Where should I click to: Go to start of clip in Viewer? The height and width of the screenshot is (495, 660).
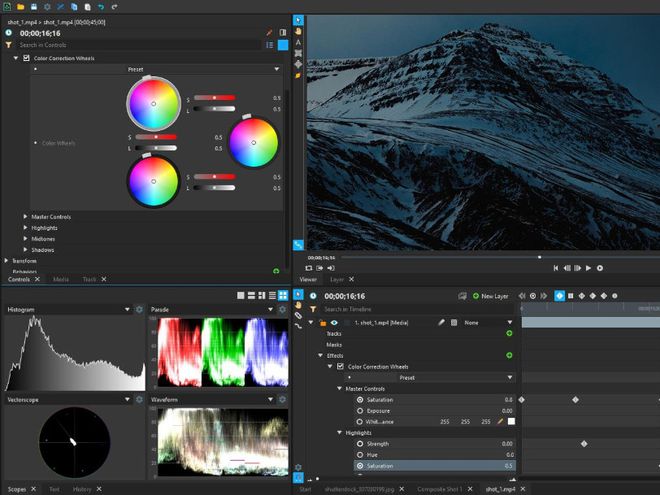(x=556, y=268)
